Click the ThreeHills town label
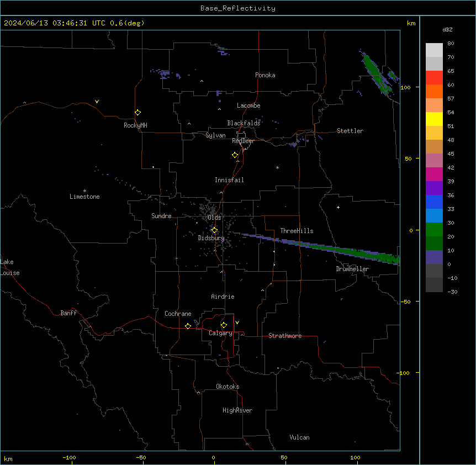The image size is (476, 465). coord(297,231)
